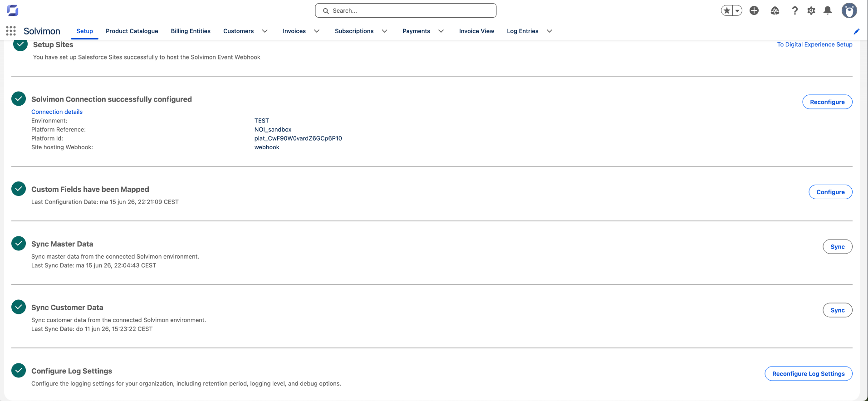Click the Solvimon logo in the header
The width and height of the screenshot is (868, 401).
pos(13,10)
